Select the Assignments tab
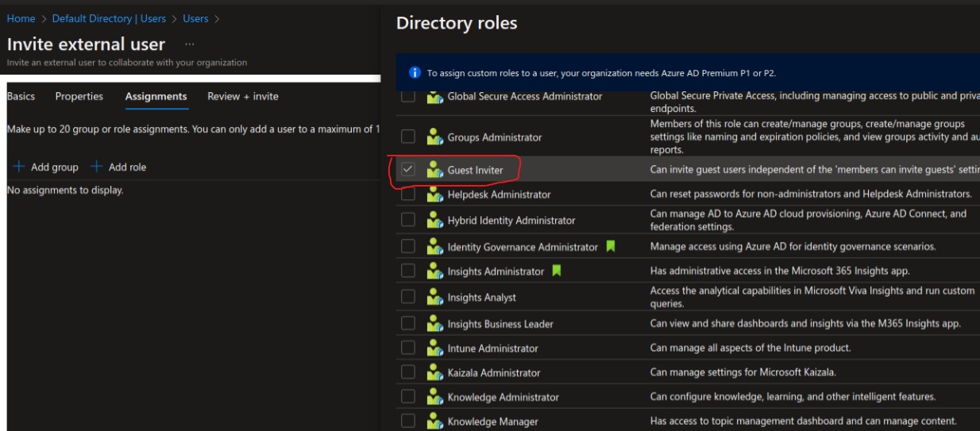Viewport: 980px width, 431px height. click(x=156, y=97)
